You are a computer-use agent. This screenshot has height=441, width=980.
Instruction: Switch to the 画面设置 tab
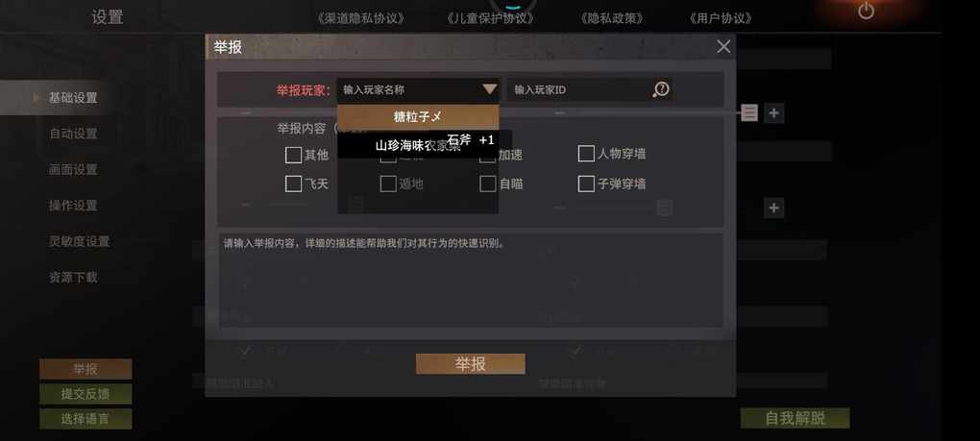73,169
